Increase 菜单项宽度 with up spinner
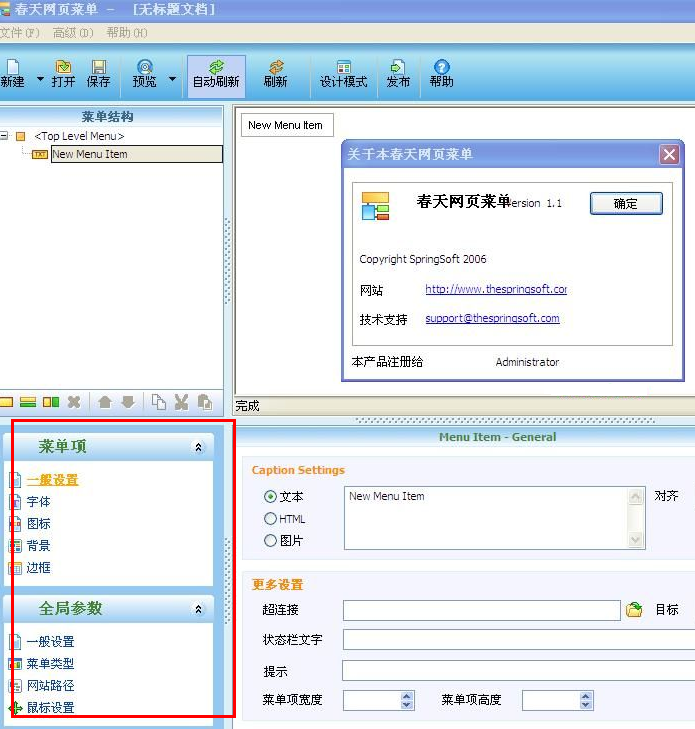695x729 pixels. [x=407, y=696]
